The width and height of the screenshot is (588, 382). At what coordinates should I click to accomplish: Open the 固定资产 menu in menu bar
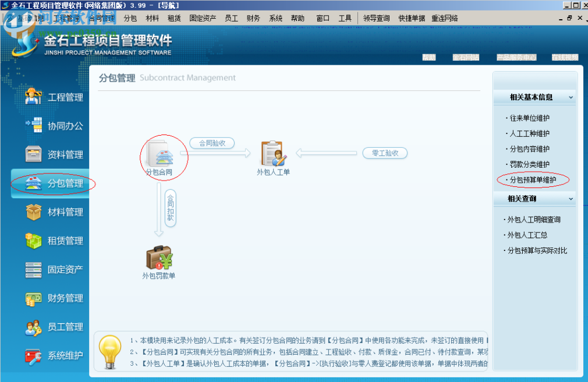[x=203, y=18]
